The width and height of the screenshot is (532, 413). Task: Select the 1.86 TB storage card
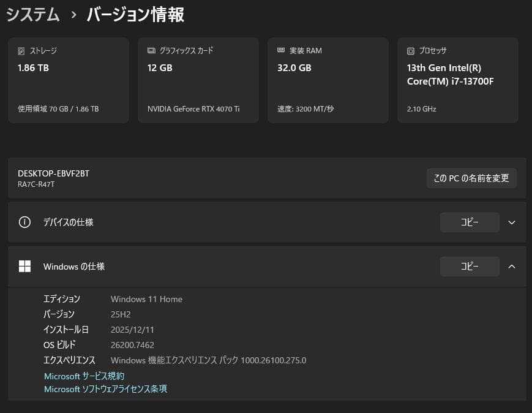click(68, 80)
